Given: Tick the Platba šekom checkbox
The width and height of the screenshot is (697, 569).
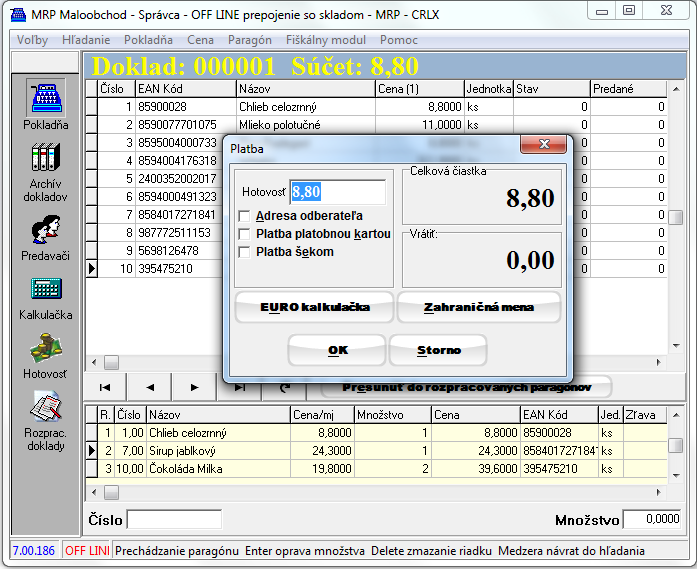Looking at the screenshot, I should [245, 252].
